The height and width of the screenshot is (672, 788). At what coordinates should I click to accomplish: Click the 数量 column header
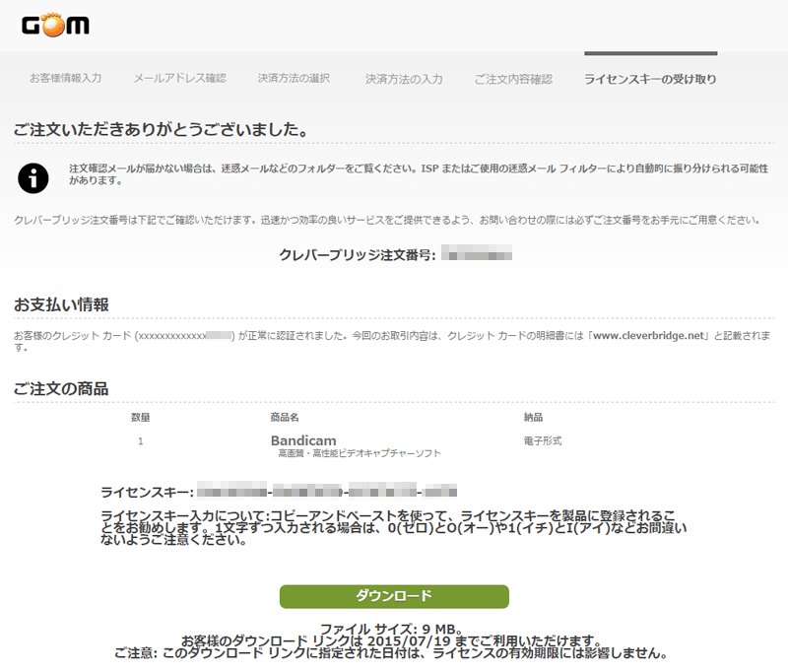coord(140,417)
